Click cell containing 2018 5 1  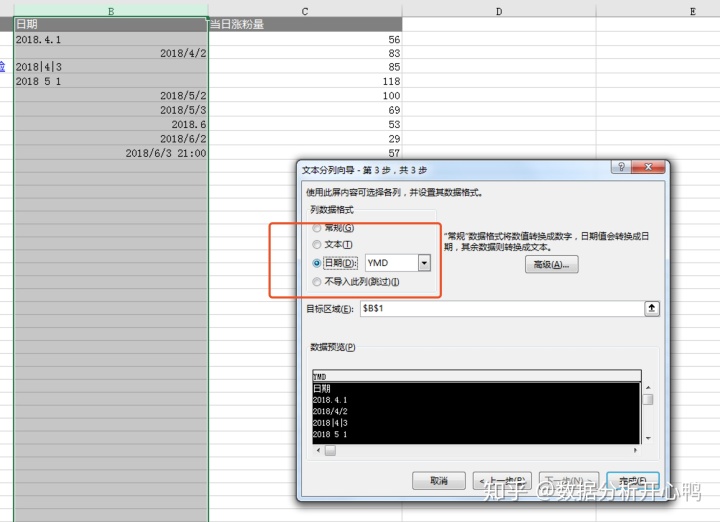click(111, 81)
